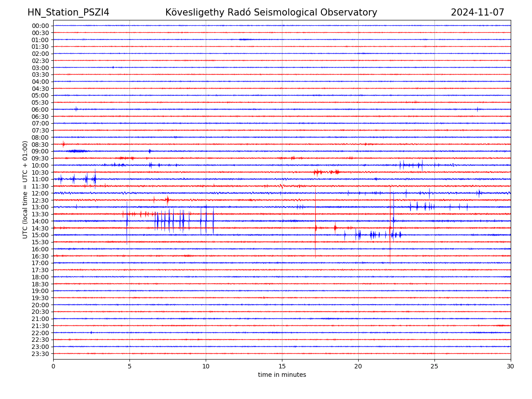The width and height of the screenshot is (532, 399).
Task: Select the 06:00 time row label
Action: [40, 110]
